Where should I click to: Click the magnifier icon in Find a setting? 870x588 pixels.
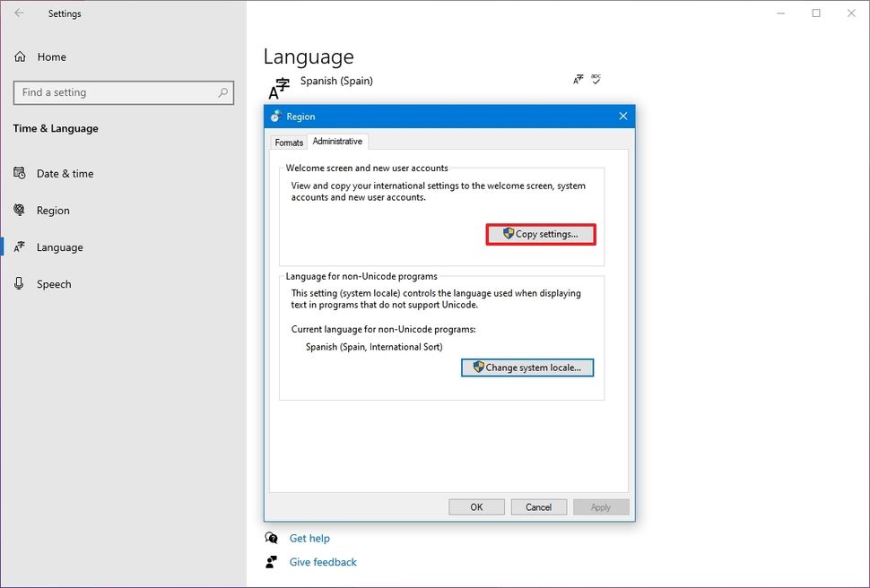coord(222,92)
